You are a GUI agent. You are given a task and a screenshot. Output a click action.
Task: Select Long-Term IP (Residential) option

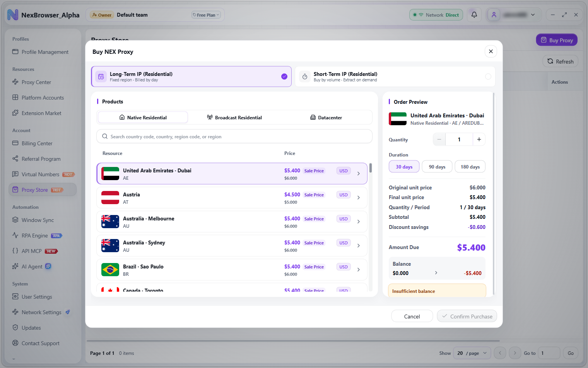(191, 76)
